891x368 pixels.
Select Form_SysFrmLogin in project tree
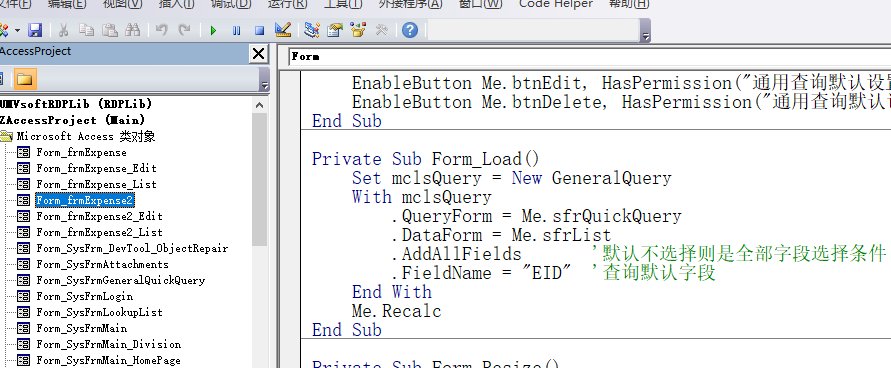85,296
